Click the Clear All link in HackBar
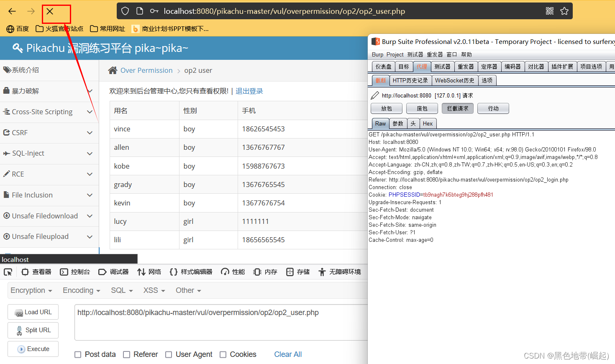 pos(288,354)
